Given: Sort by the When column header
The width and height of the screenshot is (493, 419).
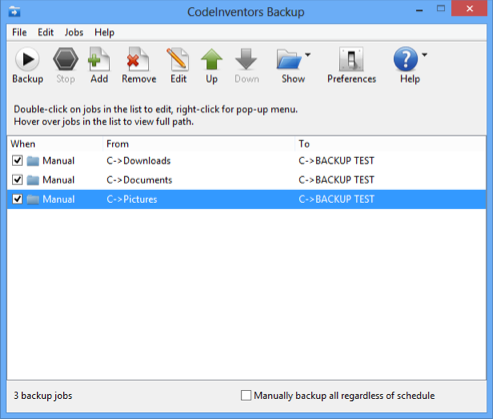Looking at the screenshot, I should pyautogui.click(x=55, y=144).
